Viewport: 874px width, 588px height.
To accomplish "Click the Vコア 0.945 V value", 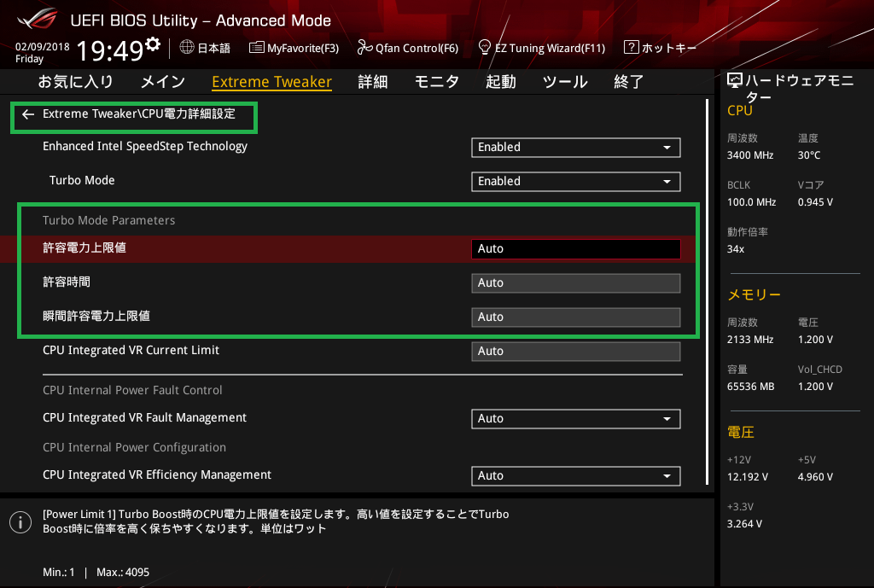I will (x=815, y=202).
